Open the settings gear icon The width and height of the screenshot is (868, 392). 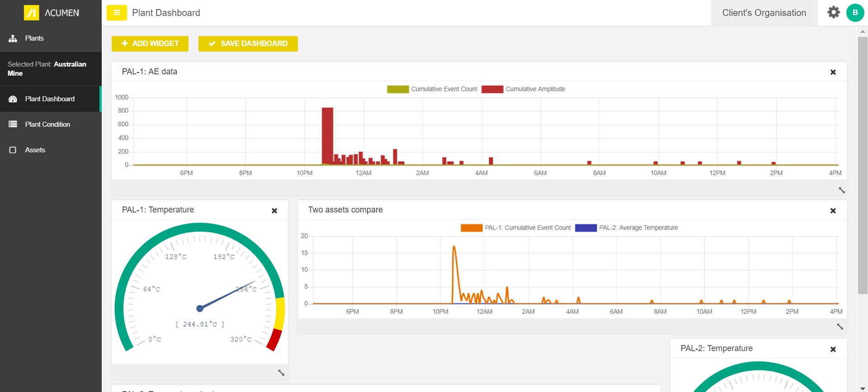click(x=833, y=12)
